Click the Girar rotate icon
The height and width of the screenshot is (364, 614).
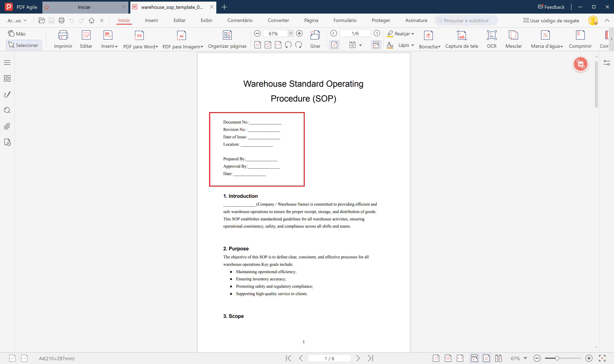(x=315, y=36)
